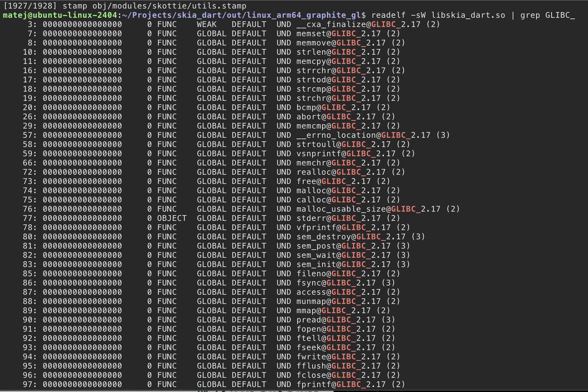Click the munmap@GLIBC_2.17 symbol
588x392 pixels.
[x=338, y=301]
